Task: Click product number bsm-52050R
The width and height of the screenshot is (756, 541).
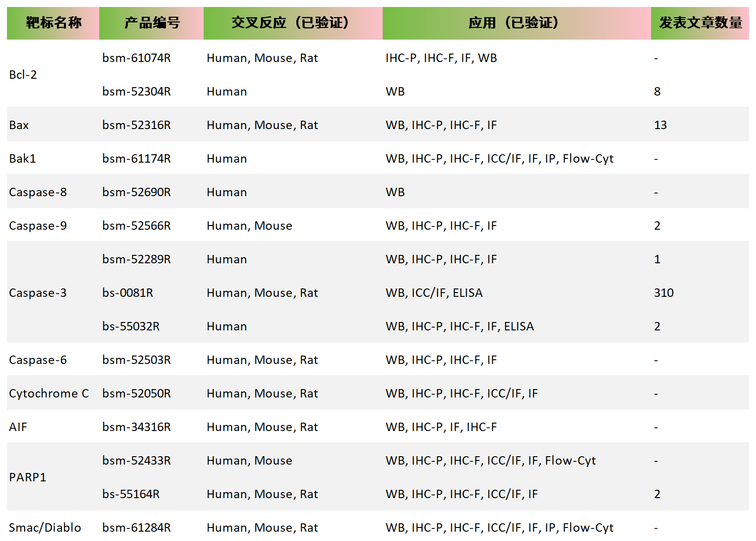Action: click(x=137, y=394)
